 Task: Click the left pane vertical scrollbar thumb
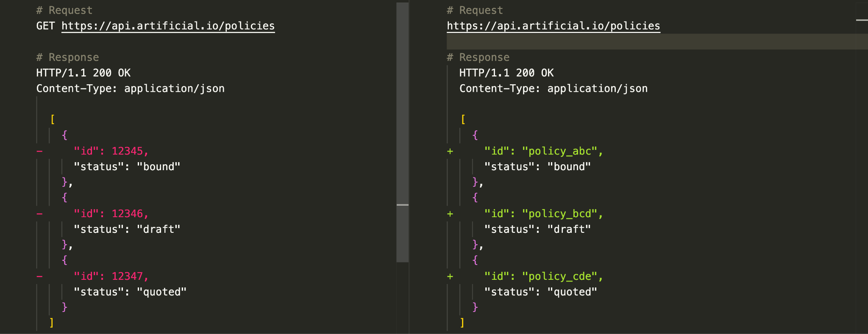tap(402, 132)
